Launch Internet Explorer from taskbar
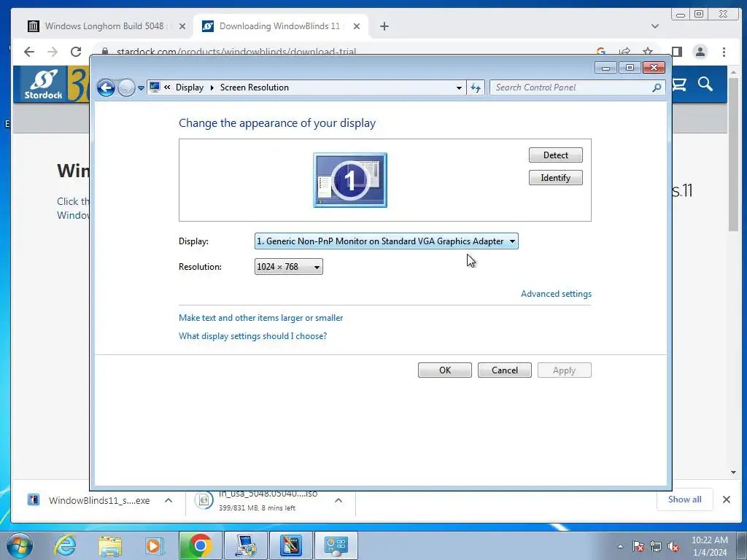Image resolution: width=747 pixels, height=560 pixels. [65, 545]
